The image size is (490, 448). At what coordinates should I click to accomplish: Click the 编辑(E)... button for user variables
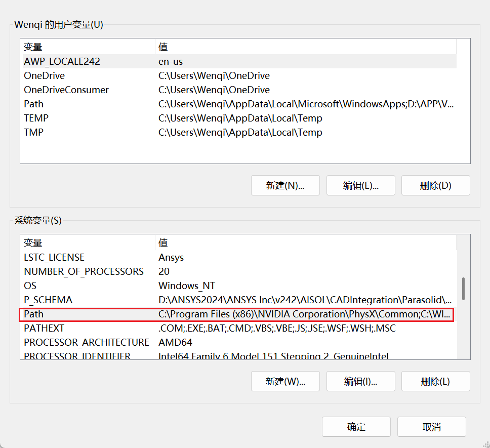[x=360, y=185]
